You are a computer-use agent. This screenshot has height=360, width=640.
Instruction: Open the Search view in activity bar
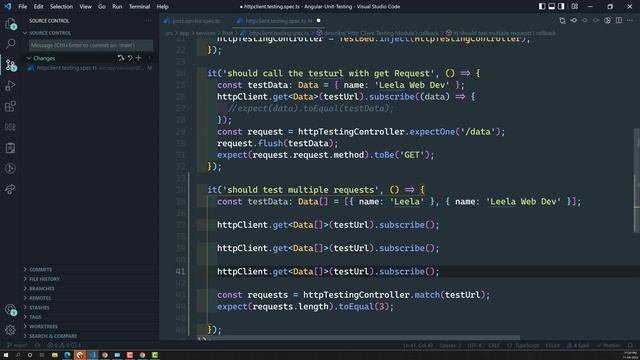click(11, 44)
